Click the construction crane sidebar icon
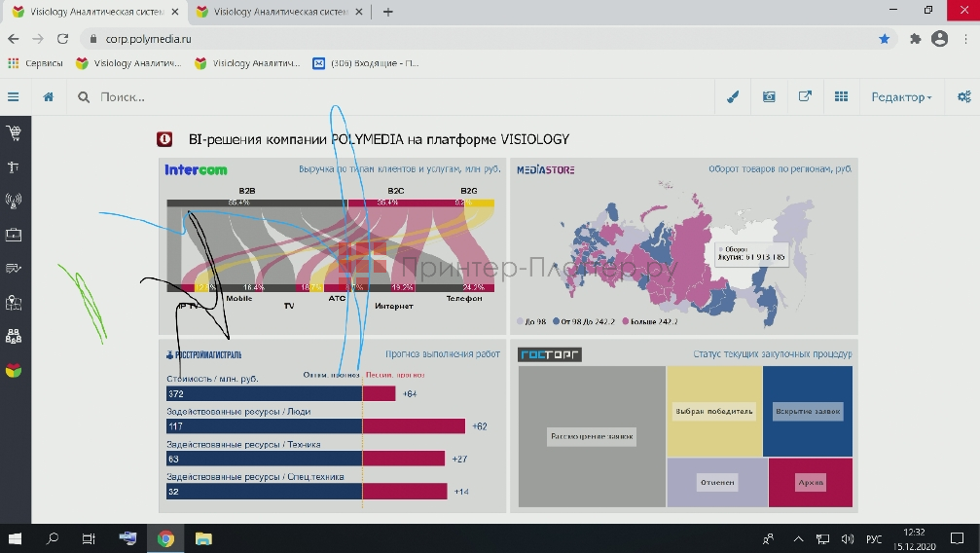This screenshot has width=980, height=553. pyautogui.click(x=14, y=167)
